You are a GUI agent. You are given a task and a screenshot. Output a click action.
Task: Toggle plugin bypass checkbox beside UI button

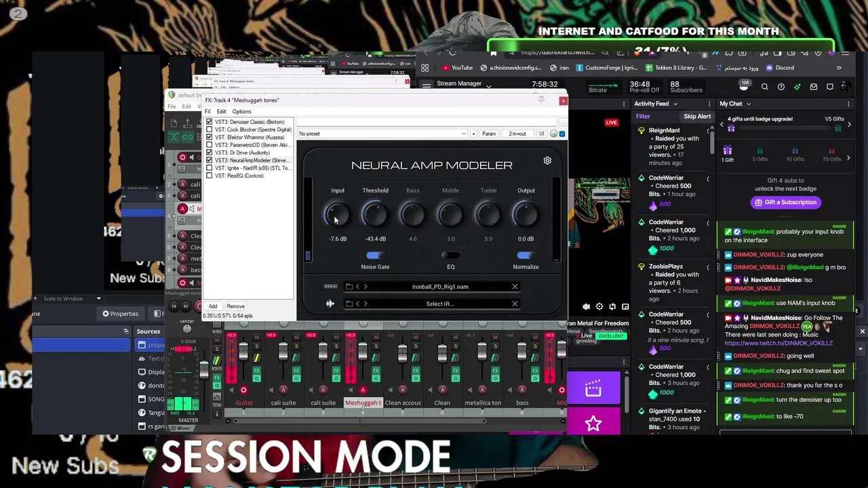pos(562,134)
